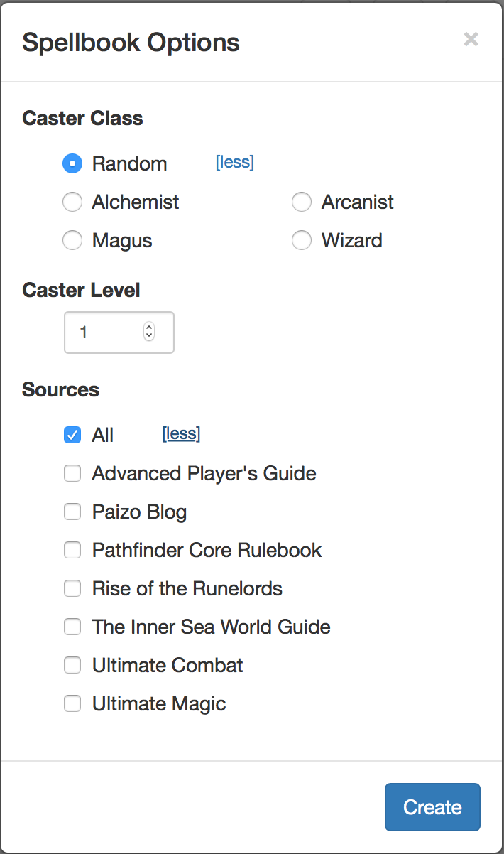Select the Magus caster class
Screen dimensions: 504x854
pyautogui.click(x=72, y=241)
